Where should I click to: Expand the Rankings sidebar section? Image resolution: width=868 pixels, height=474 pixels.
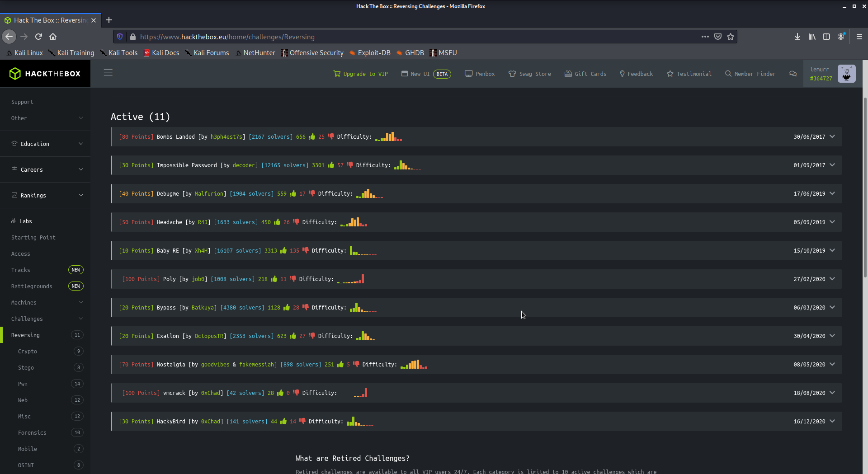click(45, 195)
